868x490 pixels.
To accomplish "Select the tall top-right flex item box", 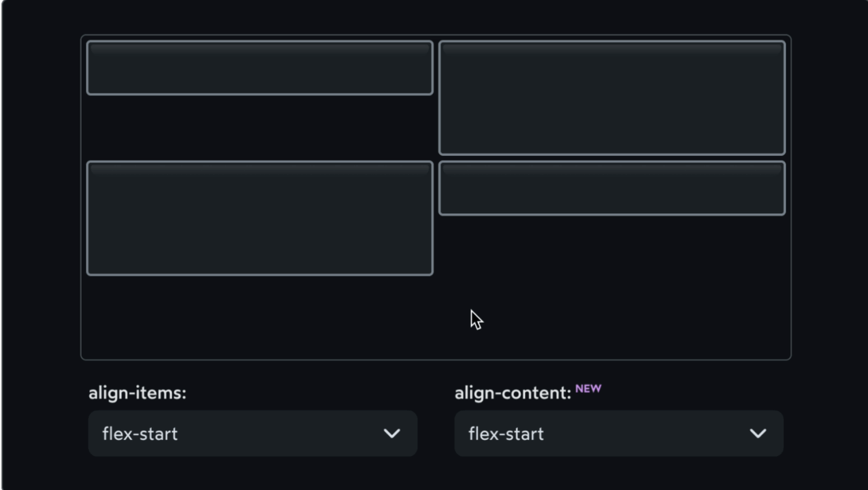I will click(611, 98).
